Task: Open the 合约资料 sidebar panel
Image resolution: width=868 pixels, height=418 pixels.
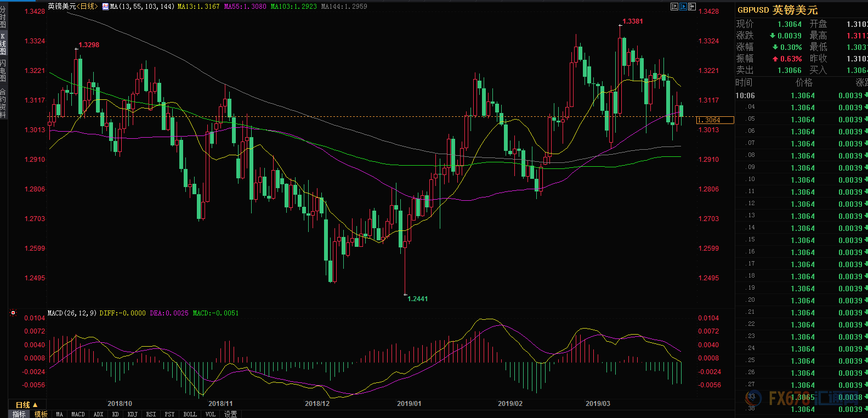Action: (3, 104)
